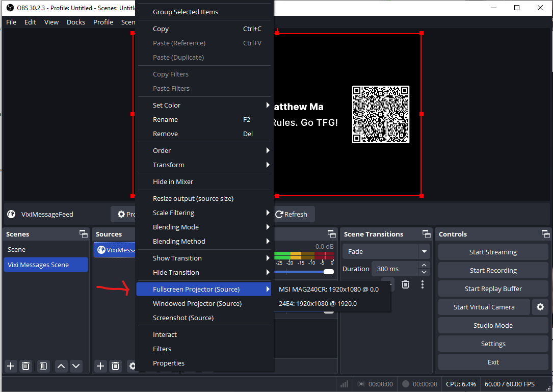
Task: Undock the Controls panel icon
Action: [545, 234]
